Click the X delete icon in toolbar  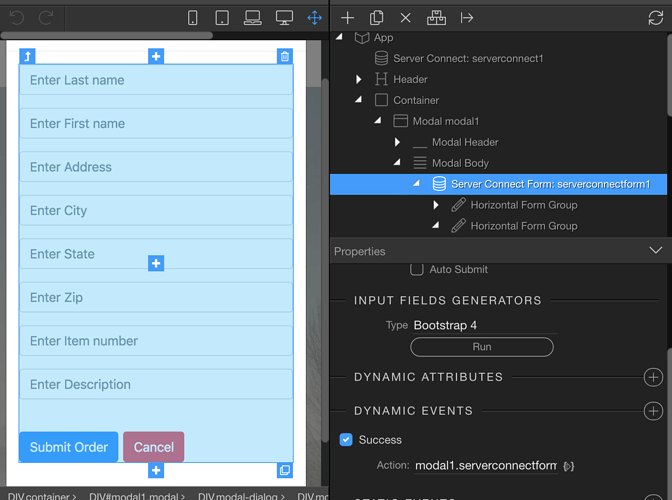(405, 18)
